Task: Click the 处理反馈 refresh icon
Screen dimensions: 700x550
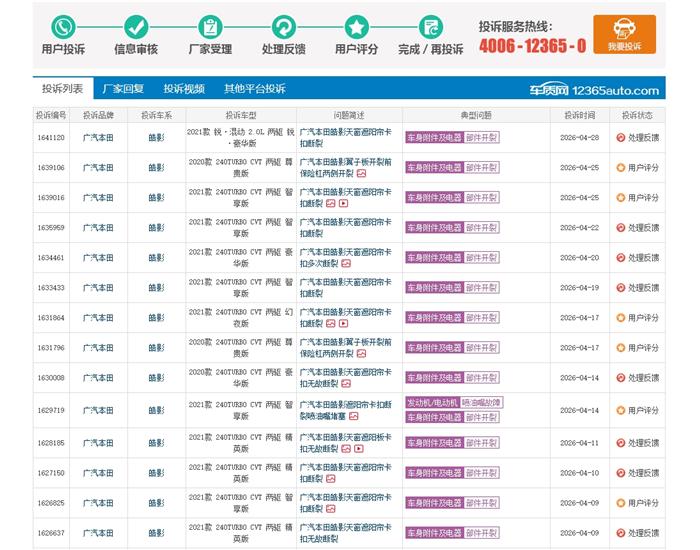Action: 284,27
